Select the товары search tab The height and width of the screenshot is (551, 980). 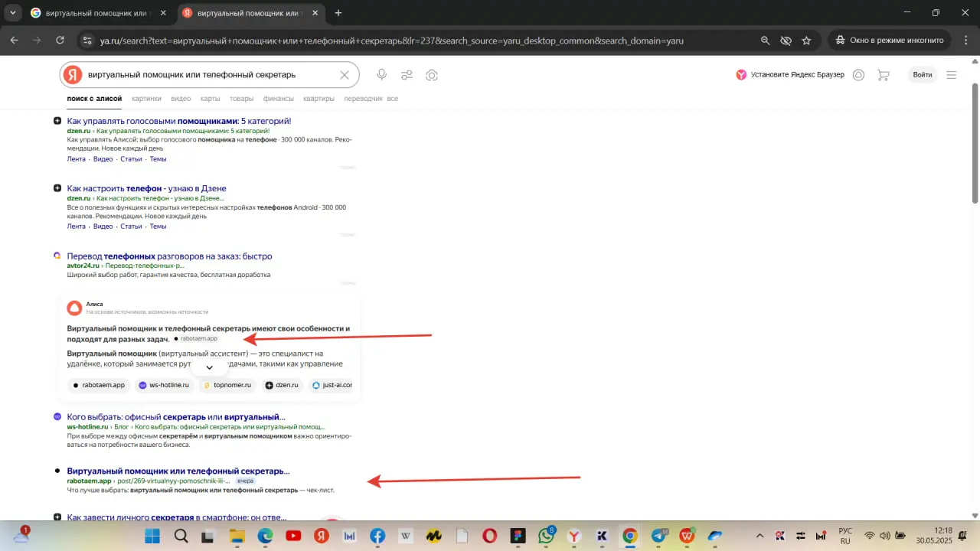(241, 99)
